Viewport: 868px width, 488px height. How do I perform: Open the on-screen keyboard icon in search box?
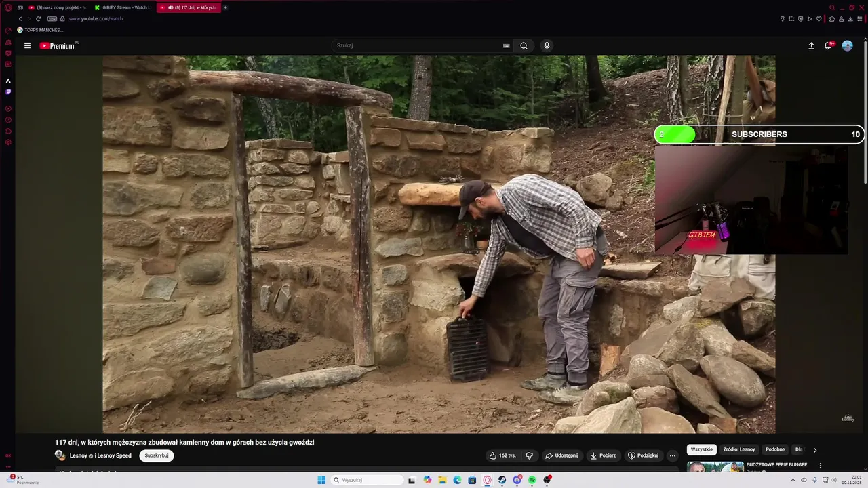506,46
